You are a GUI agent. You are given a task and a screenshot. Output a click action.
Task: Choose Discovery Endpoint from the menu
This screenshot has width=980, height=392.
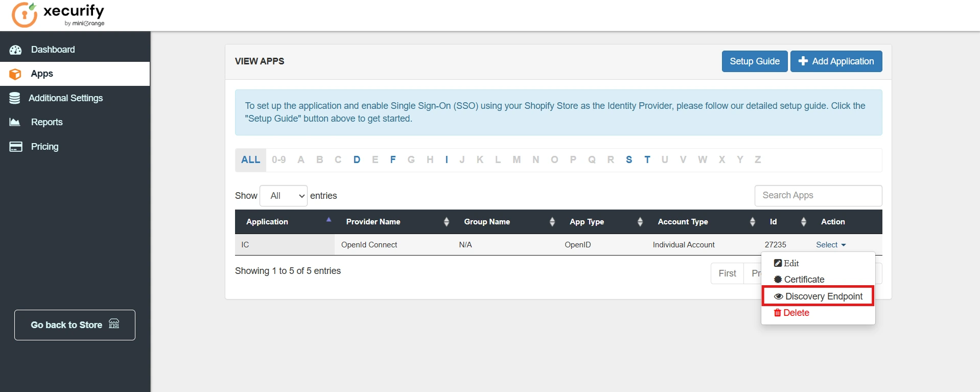pos(818,296)
